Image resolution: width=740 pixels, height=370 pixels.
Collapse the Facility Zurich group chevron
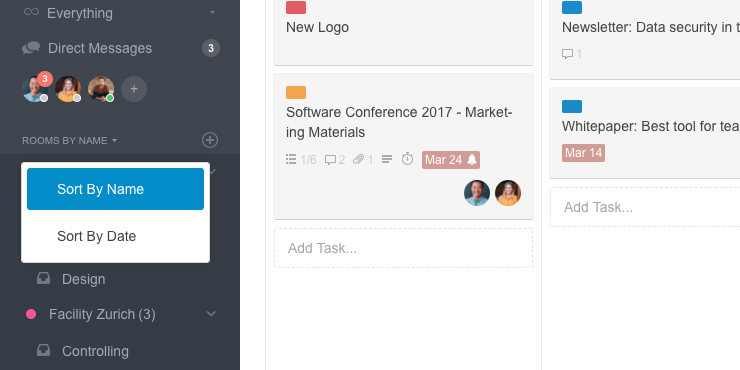[x=211, y=313]
